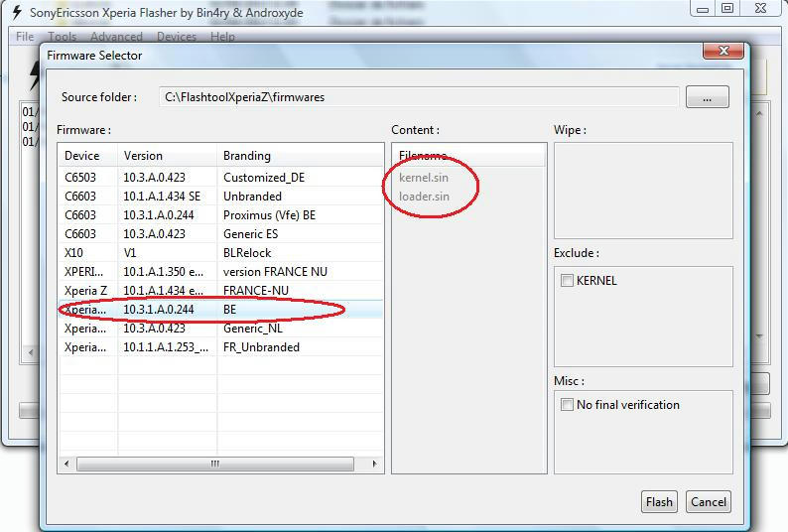Open the Help menu in main window
788x532 pixels.
[222, 37]
